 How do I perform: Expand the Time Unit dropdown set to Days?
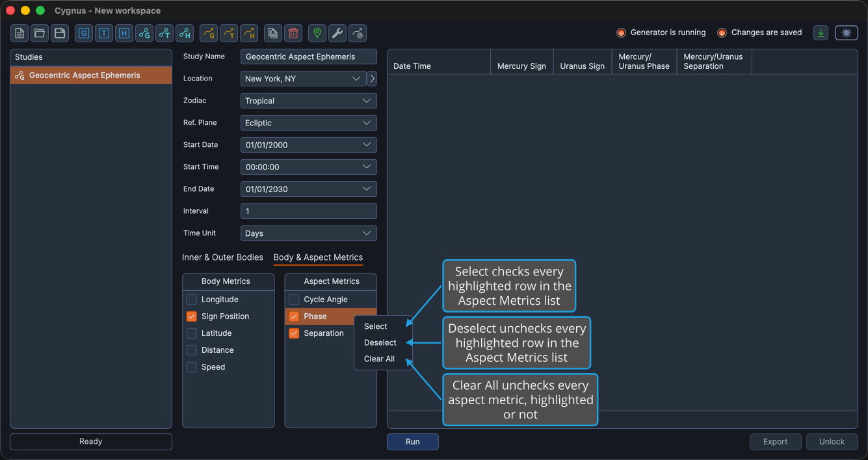[x=309, y=233]
